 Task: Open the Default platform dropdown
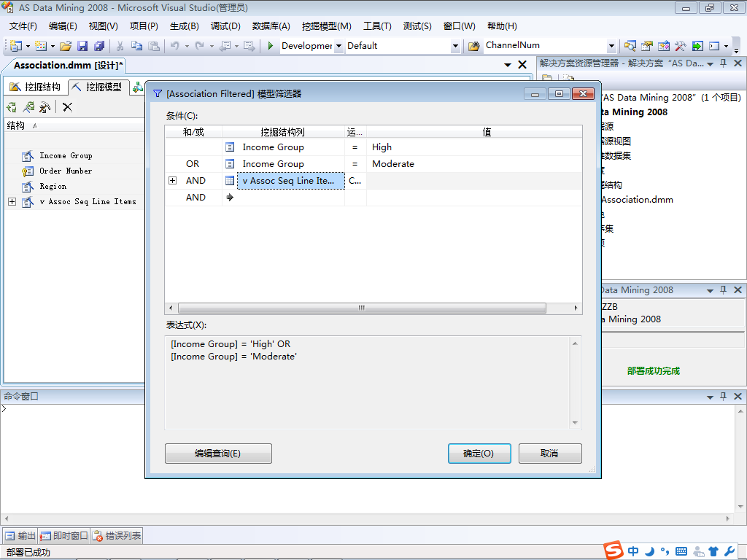(x=455, y=46)
